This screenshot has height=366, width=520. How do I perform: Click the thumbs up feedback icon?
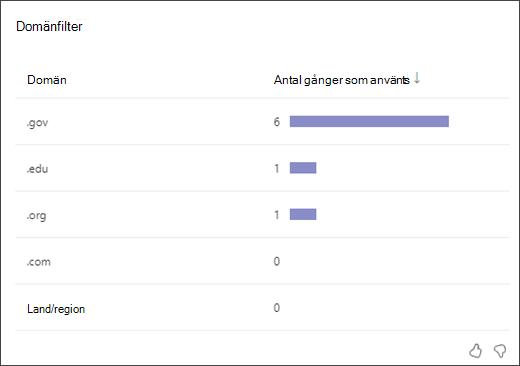[x=475, y=351]
